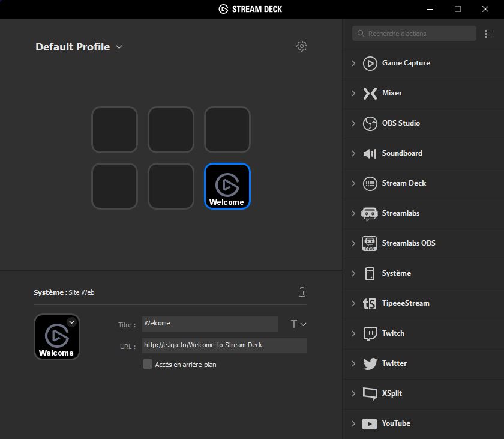
Task: Expand the Game Capture category chevron
Action: [353, 63]
